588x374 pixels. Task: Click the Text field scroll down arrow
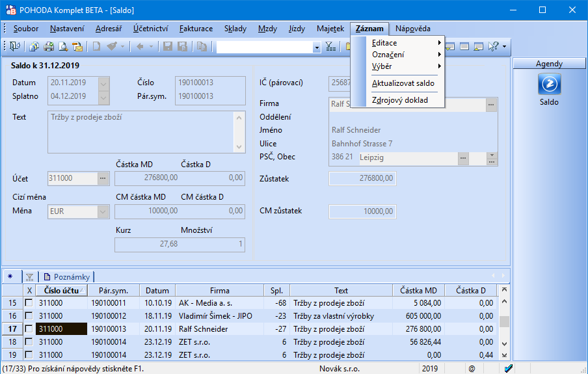click(x=239, y=147)
